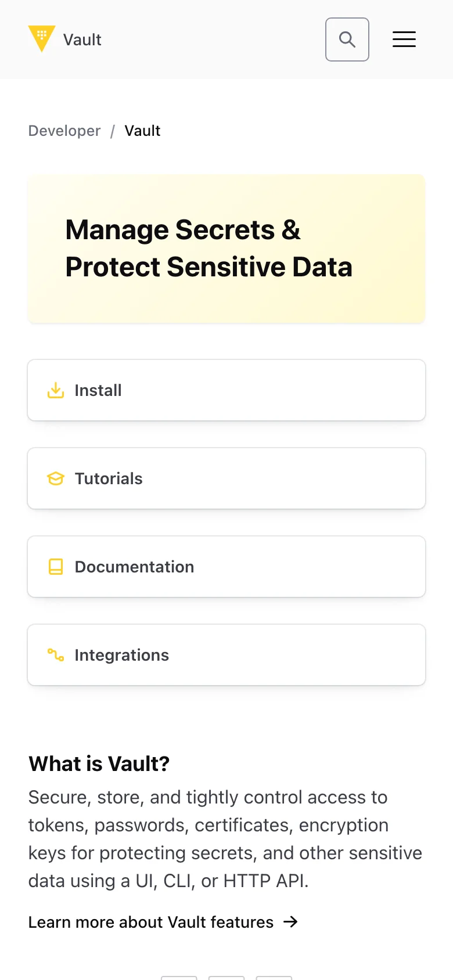Open search with the magnifier icon

[347, 39]
